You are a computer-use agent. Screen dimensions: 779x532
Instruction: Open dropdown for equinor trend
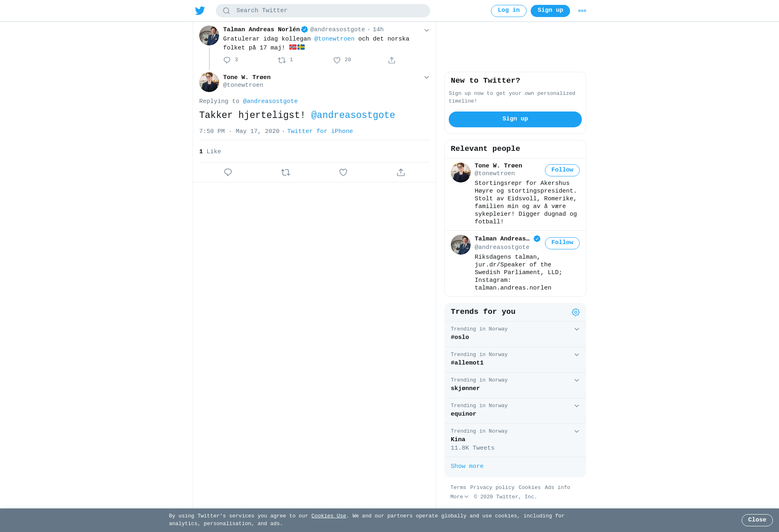tap(577, 406)
